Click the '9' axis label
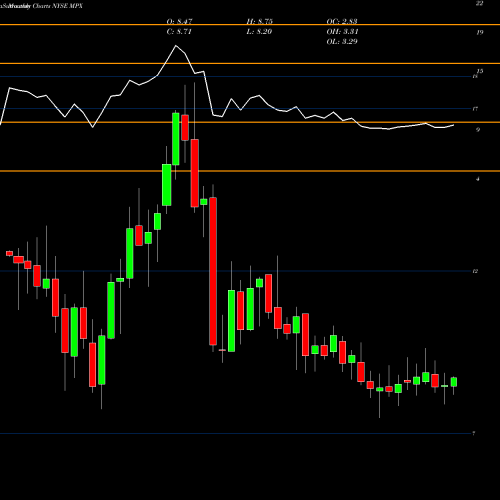 pyautogui.click(x=478, y=130)
